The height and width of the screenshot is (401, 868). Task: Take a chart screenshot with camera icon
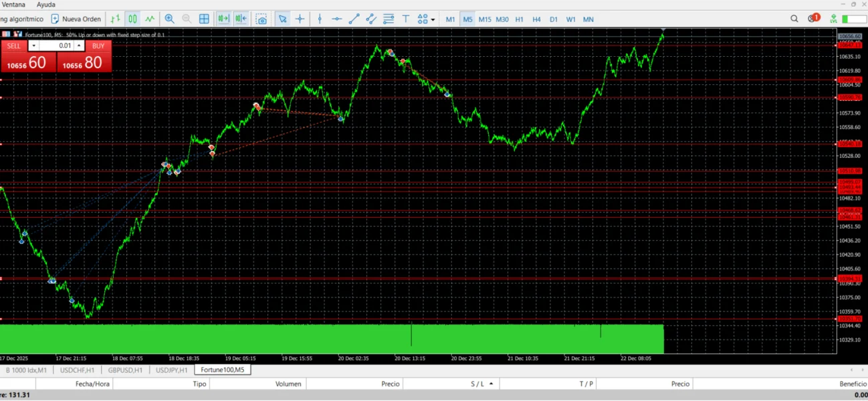pyautogui.click(x=261, y=19)
